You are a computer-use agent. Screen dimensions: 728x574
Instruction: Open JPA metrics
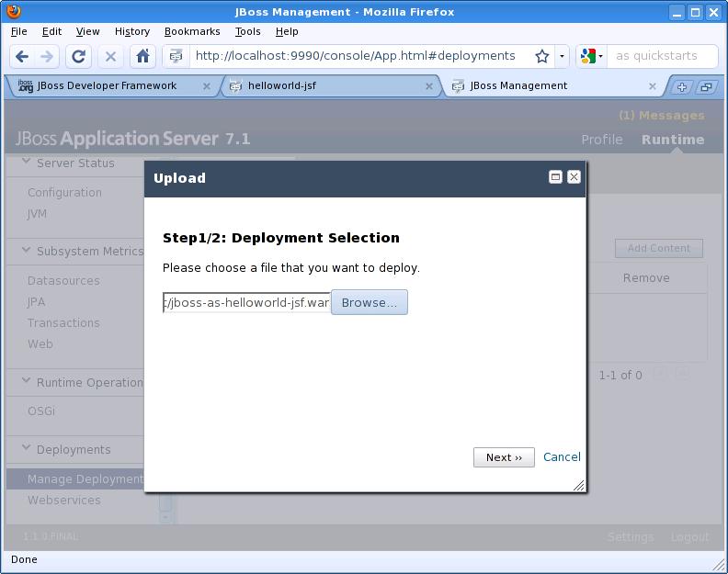[x=36, y=302]
